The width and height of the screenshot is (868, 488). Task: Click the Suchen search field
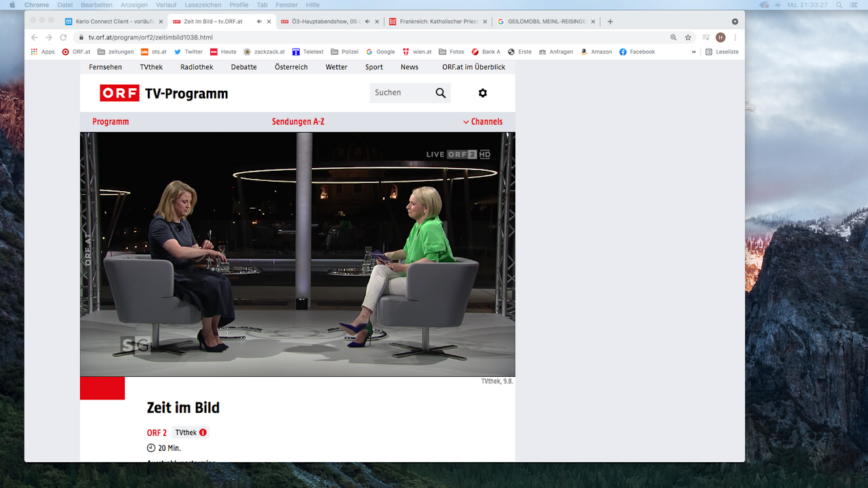(400, 93)
